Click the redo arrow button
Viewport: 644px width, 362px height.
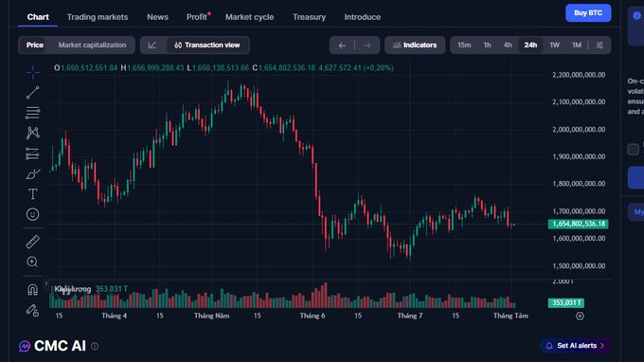pyautogui.click(x=367, y=45)
